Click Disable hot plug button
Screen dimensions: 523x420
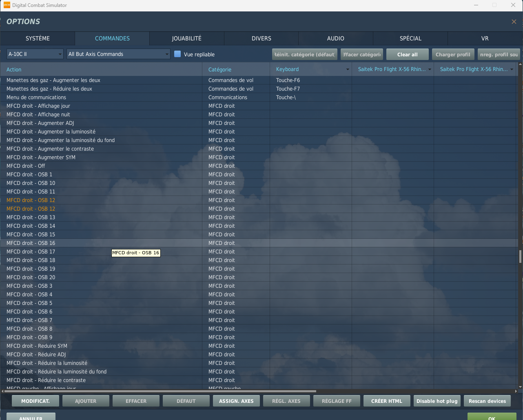point(437,401)
